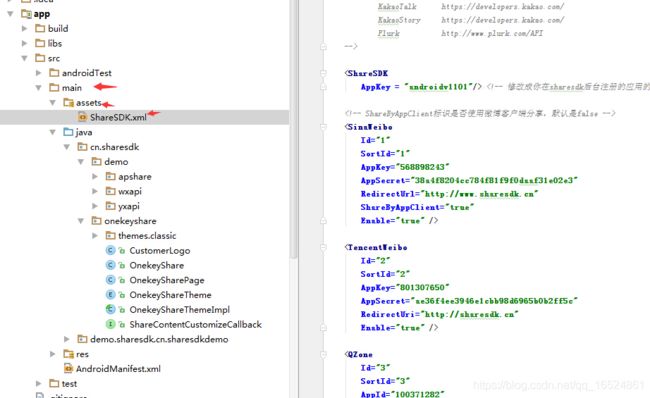Collapse the main folder arrow
The width and height of the screenshot is (650, 398).
tap(39, 87)
